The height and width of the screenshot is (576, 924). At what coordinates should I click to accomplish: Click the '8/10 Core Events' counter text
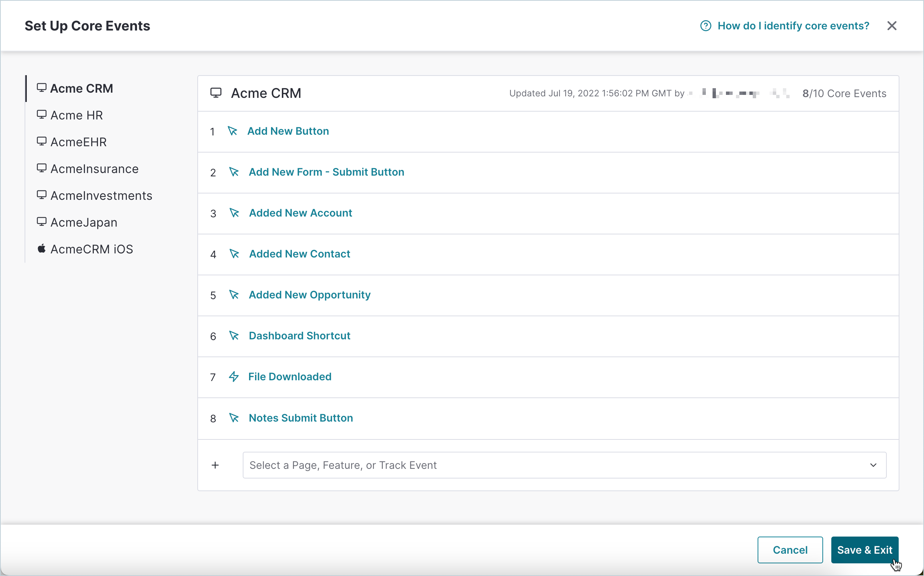[x=844, y=93]
